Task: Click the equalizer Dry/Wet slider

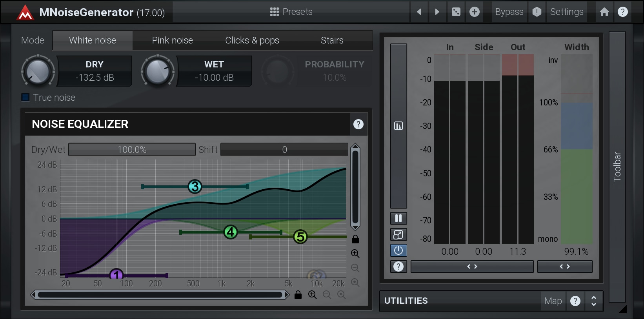Action: (x=132, y=150)
